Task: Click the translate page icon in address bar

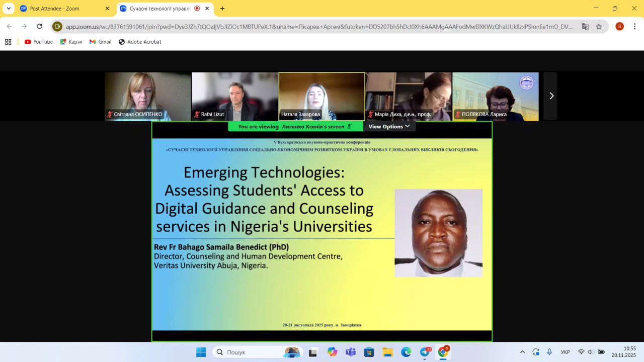Action: tap(585, 27)
